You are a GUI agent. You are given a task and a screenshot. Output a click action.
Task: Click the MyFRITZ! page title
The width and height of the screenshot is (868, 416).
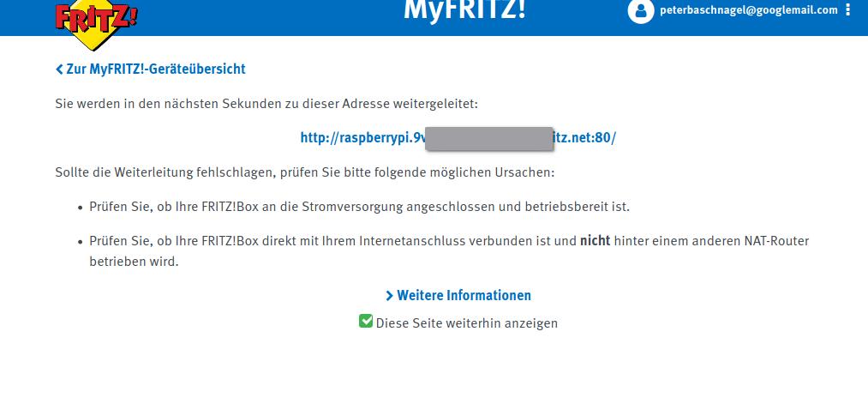(464, 10)
